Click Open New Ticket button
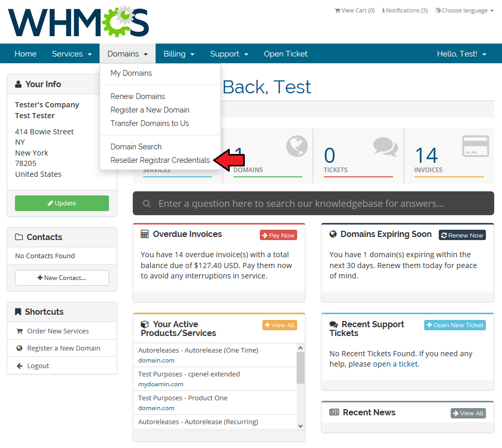502x448 pixels. [455, 325]
